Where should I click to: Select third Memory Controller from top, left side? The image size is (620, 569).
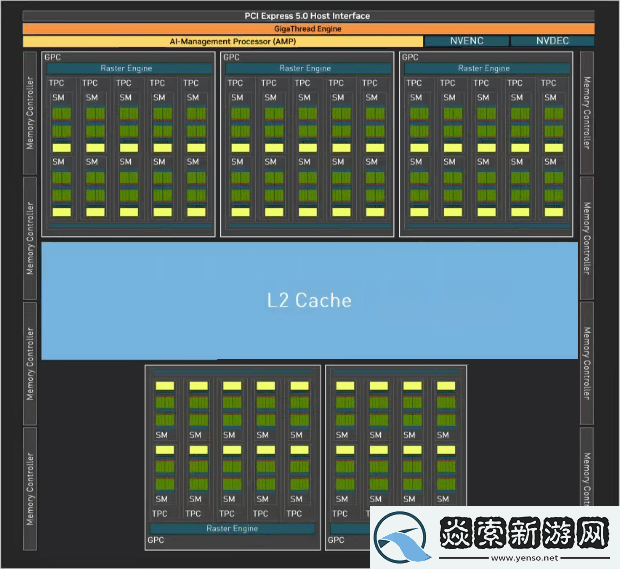pyautogui.click(x=30, y=365)
